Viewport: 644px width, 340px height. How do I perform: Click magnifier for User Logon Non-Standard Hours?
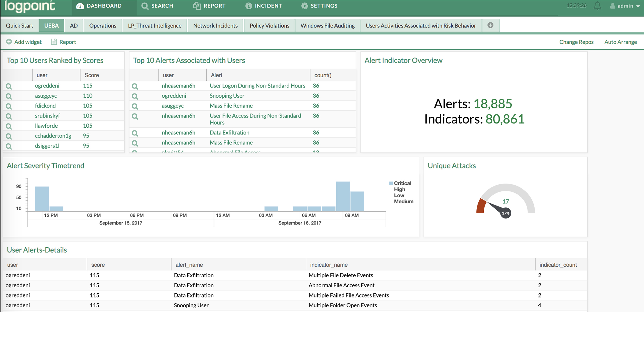click(135, 86)
